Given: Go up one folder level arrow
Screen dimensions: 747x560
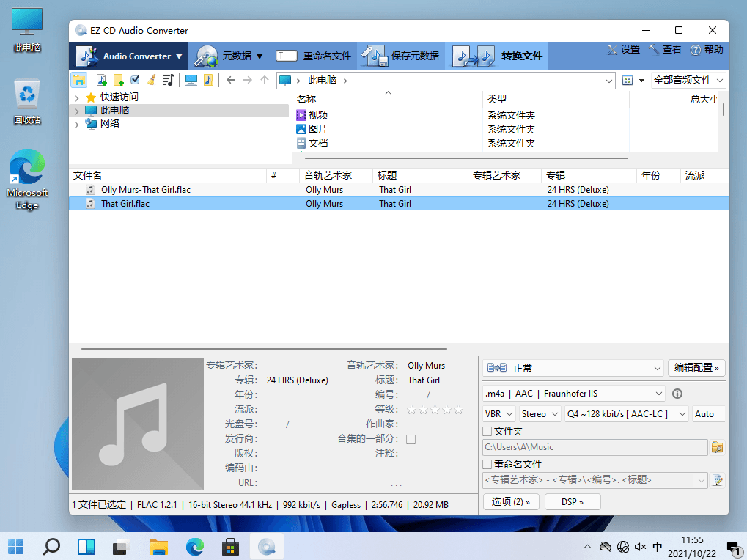Looking at the screenshot, I should [x=265, y=80].
